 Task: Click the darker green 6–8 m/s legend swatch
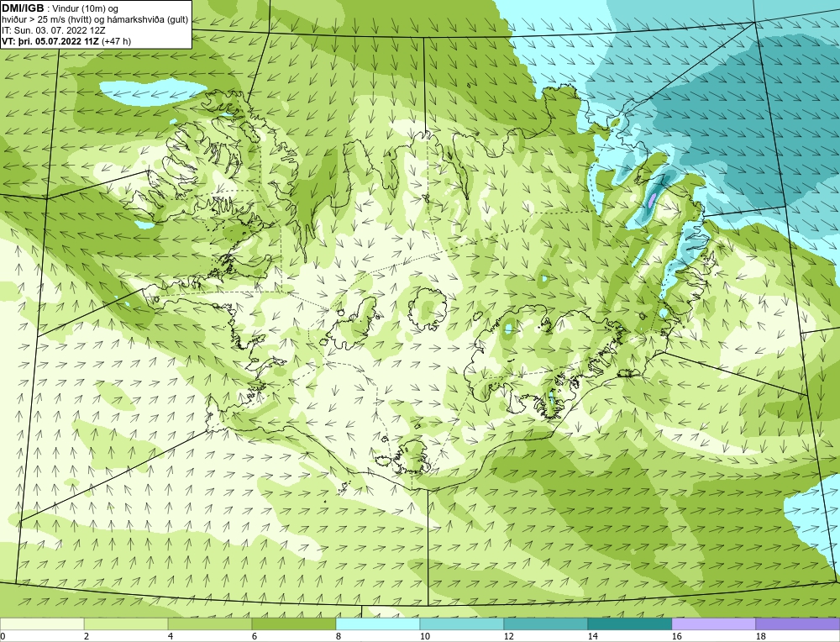[293, 624]
